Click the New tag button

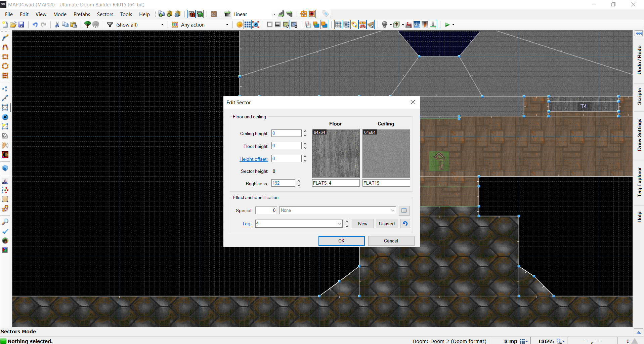coord(362,224)
